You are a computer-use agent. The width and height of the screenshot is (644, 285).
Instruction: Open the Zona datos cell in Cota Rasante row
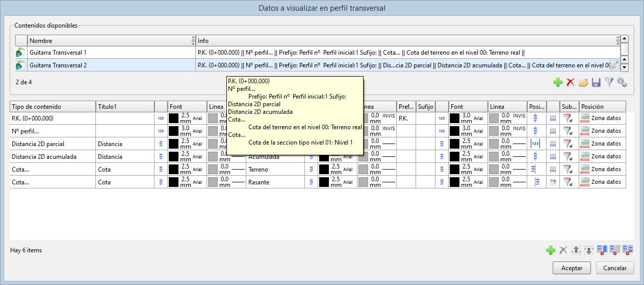pos(603,182)
